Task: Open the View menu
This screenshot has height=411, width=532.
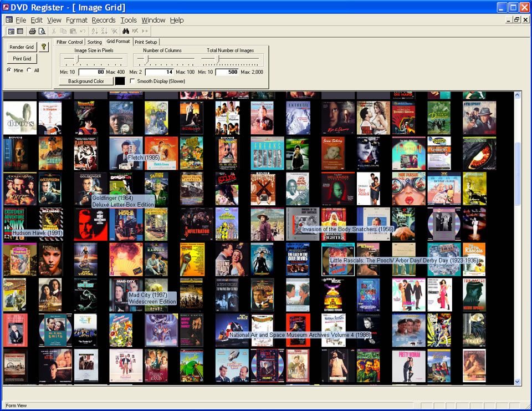Action: pos(54,20)
